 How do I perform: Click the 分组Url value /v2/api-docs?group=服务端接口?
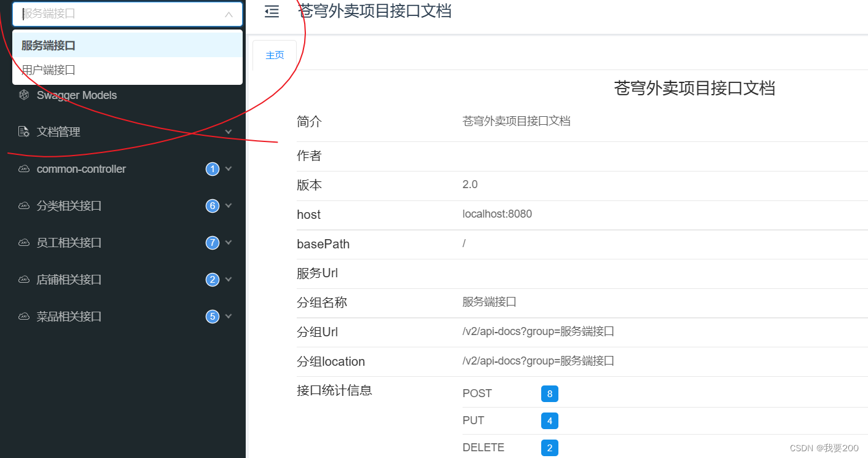tap(538, 332)
